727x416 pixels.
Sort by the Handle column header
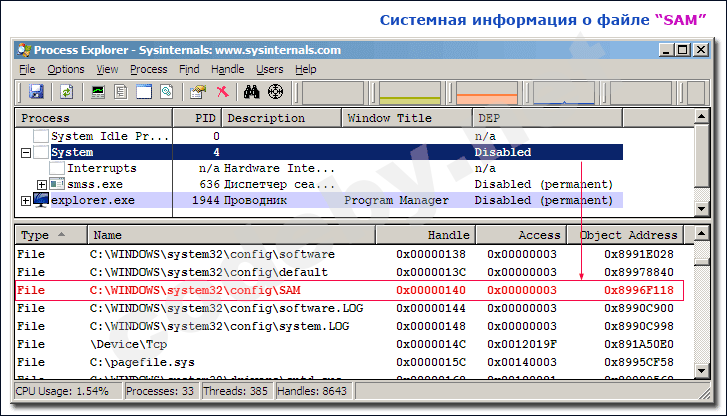(x=426, y=235)
